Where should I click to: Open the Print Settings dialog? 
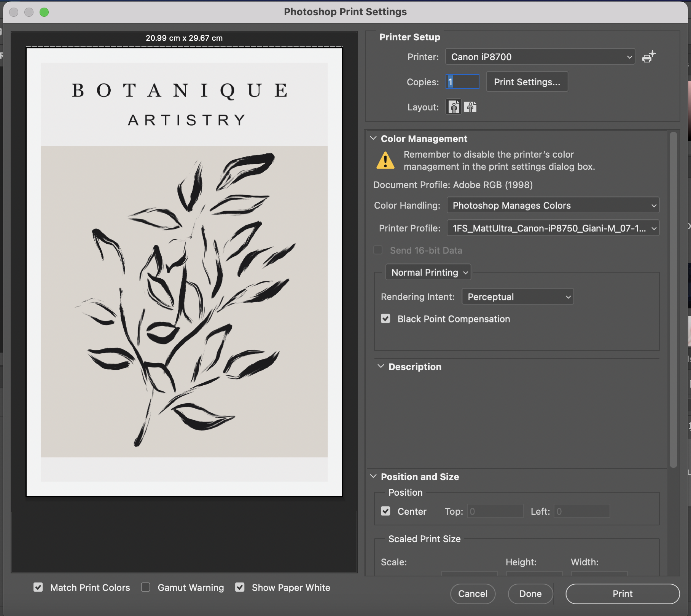[x=527, y=82]
